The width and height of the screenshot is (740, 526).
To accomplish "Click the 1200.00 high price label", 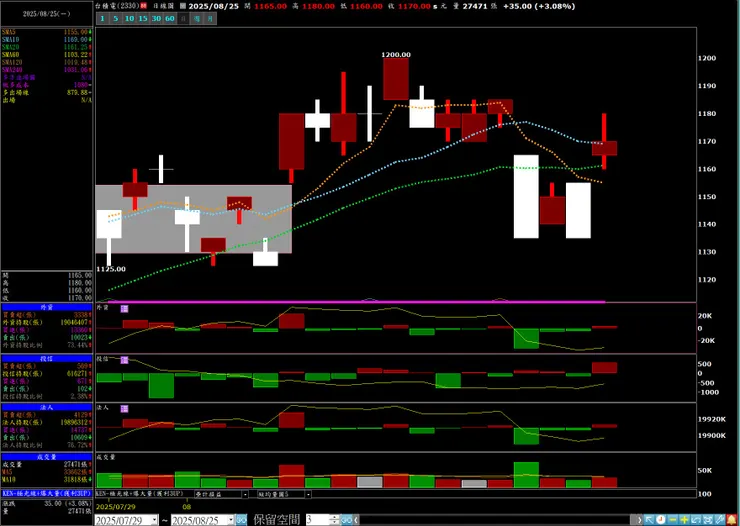I will [x=396, y=55].
